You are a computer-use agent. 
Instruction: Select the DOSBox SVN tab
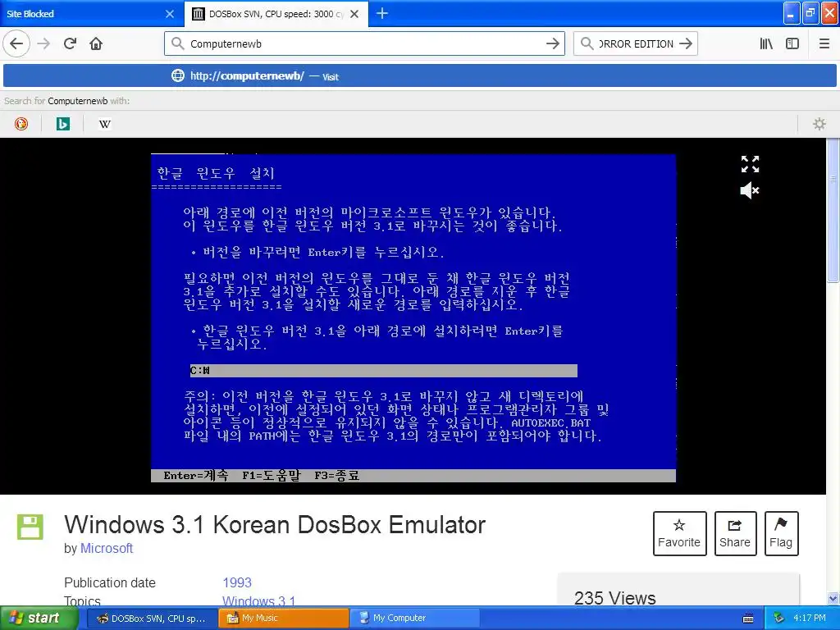pos(276,14)
